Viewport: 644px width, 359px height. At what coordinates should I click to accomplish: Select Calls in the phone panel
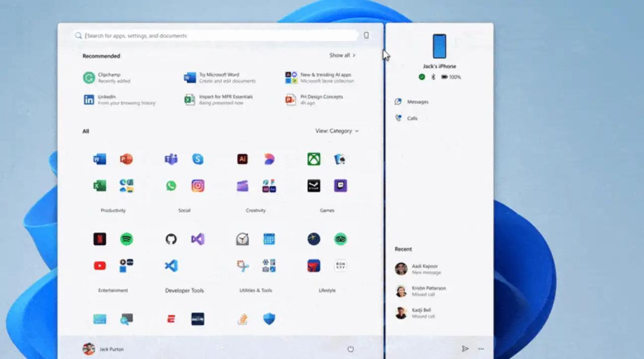pos(412,119)
